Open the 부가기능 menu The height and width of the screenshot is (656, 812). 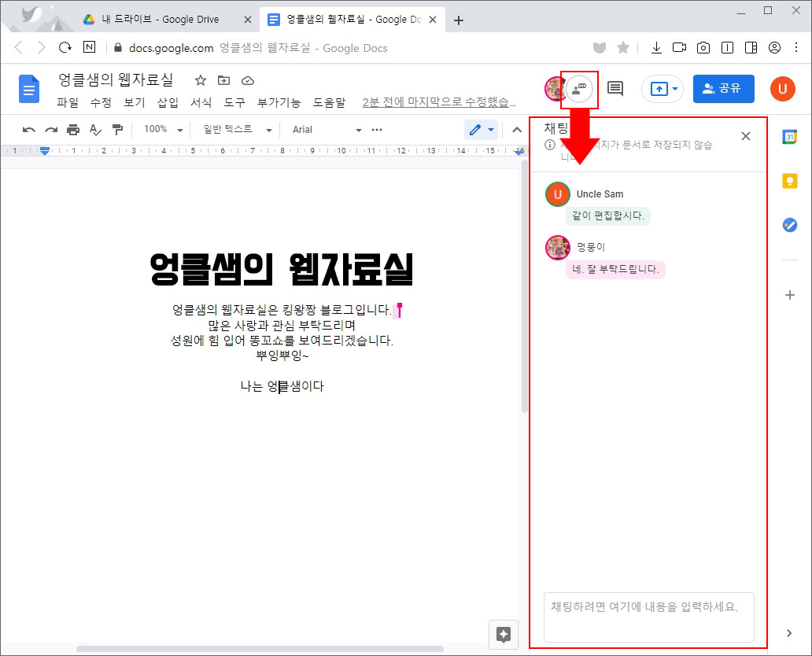click(279, 102)
